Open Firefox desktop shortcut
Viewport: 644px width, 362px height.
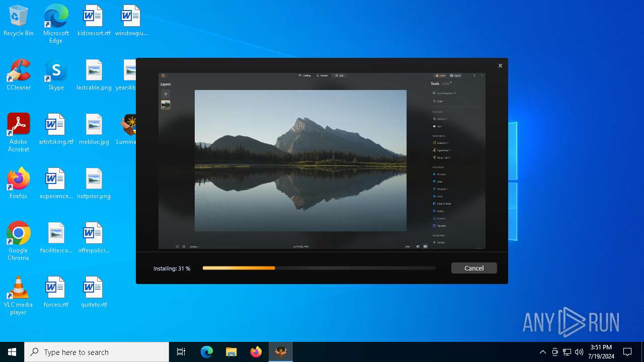pos(19,184)
